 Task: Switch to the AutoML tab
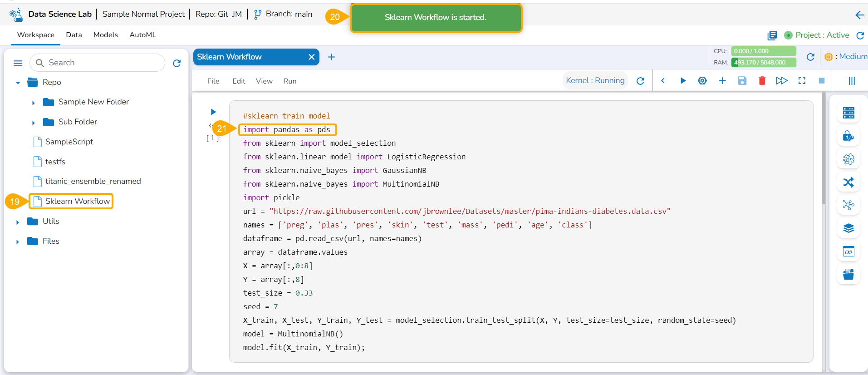[x=142, y=35]
